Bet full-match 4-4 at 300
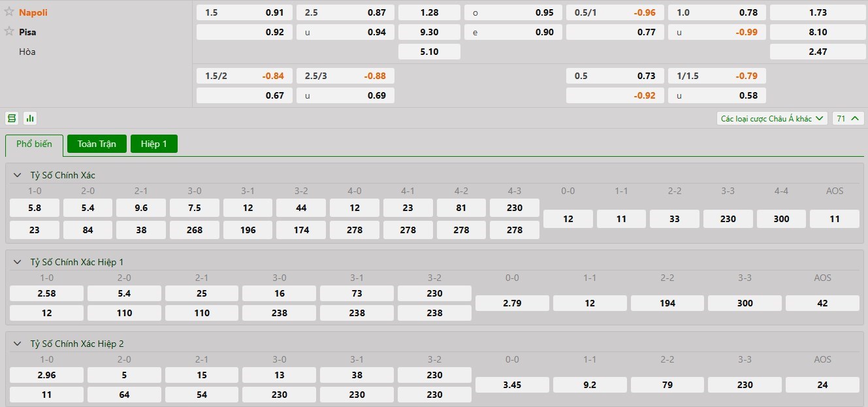Screen dimensions: 868x407 tap(782, 219)
